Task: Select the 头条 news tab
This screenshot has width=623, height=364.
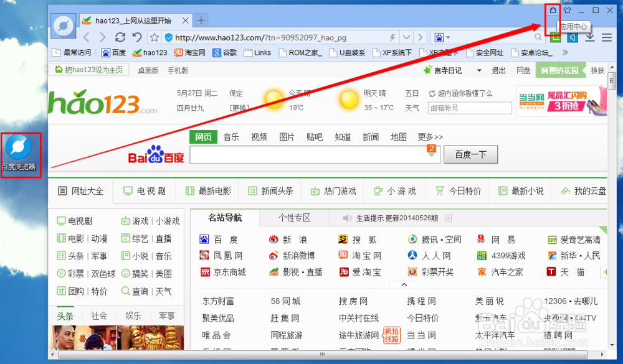Action: point(65,316)
